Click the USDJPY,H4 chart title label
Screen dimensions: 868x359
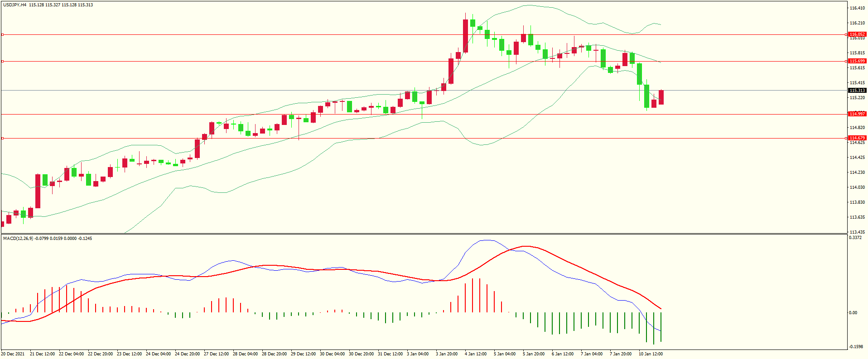tap(14, 5)
